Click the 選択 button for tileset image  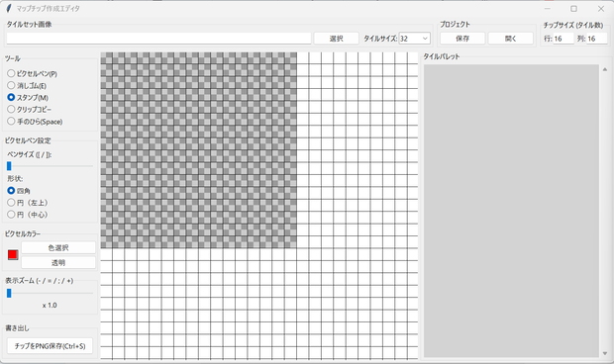336,39
